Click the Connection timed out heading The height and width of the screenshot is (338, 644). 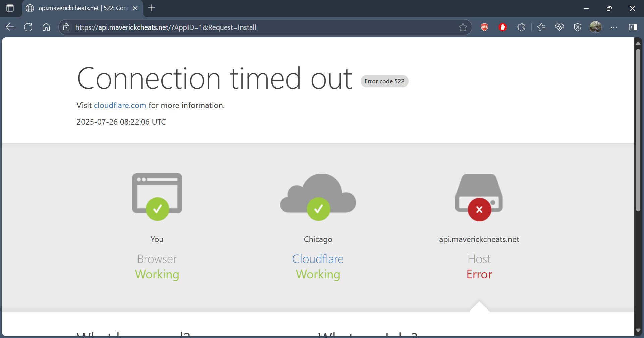[215, 78]
